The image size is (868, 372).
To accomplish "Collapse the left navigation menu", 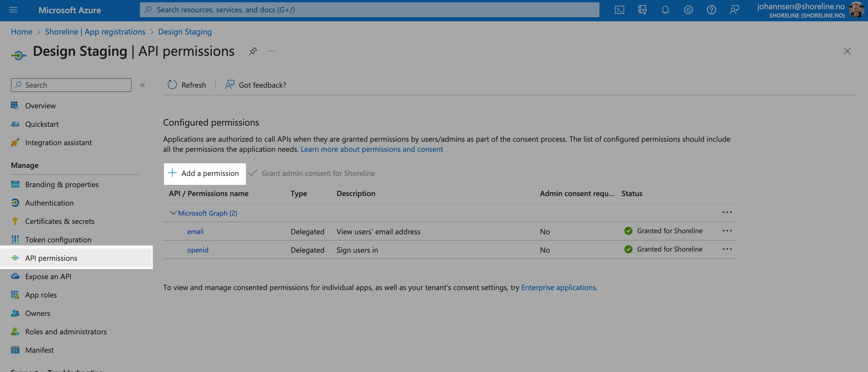I will click(x=142, y=85).
